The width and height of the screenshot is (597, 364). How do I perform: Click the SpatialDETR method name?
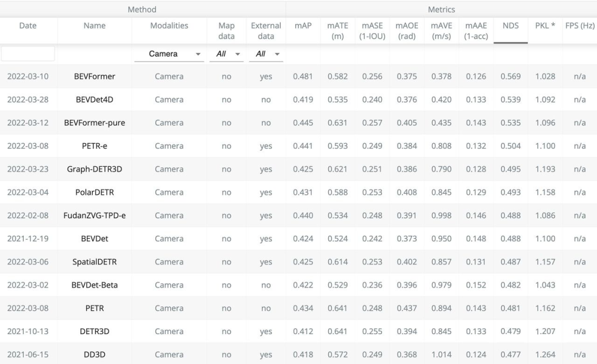click(95, 262)
